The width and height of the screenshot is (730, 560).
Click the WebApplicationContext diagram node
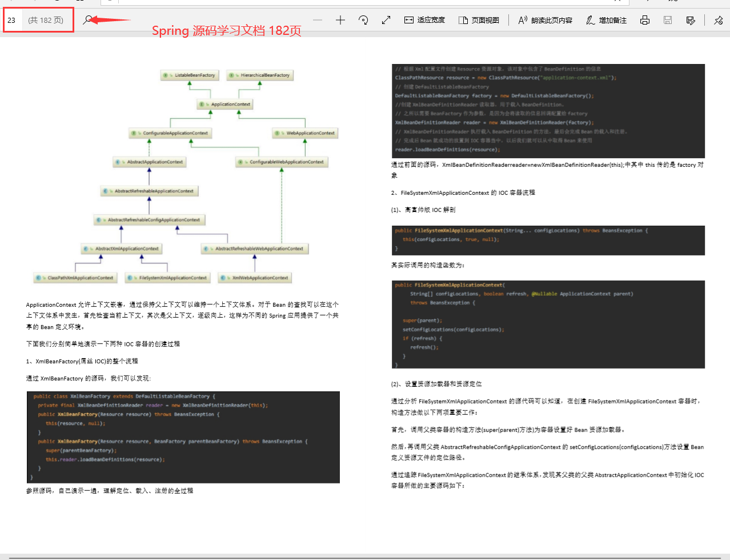coord(306,133)
